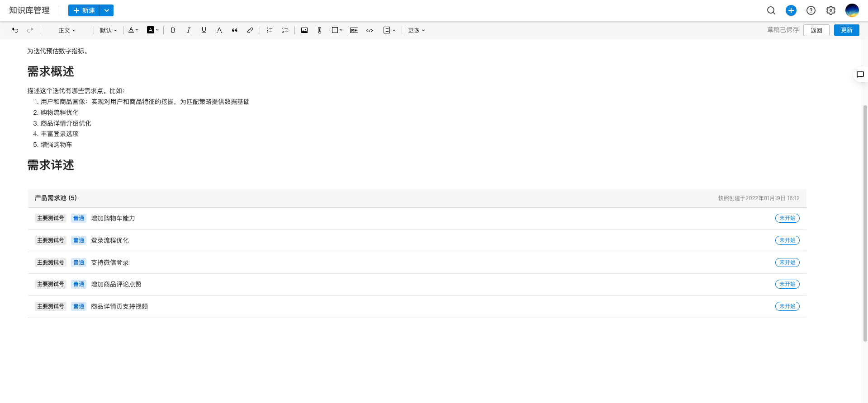This screenshot has height=403, width=868.
Task: Open the 默认 font size dropdown
Action: point(109,30)
